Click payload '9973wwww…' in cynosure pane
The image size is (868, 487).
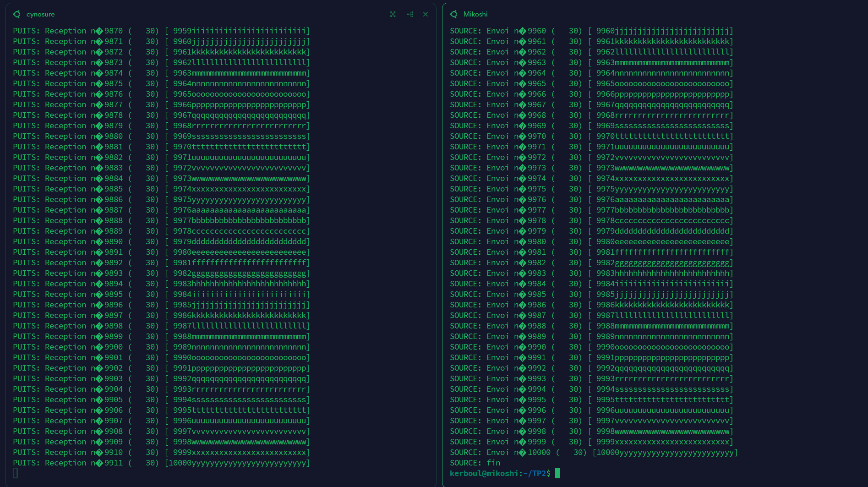point(240,178)
